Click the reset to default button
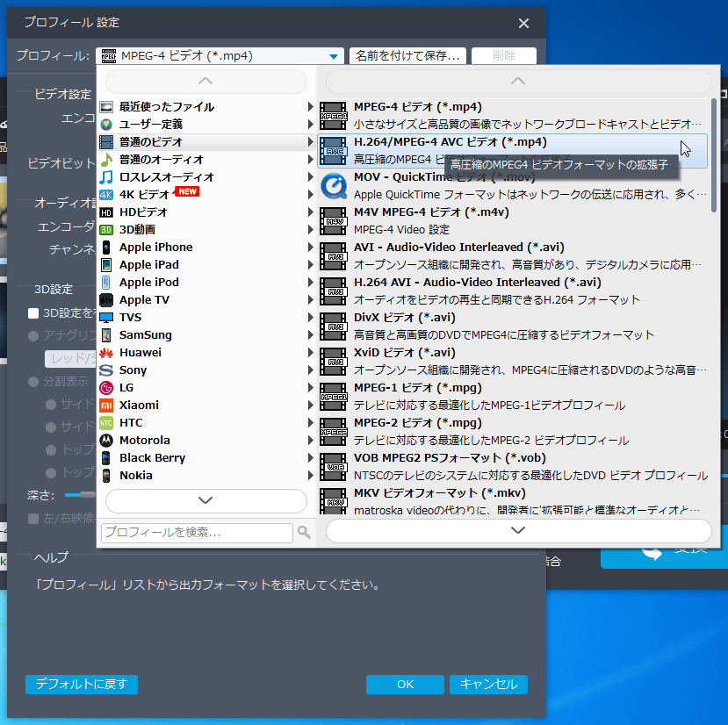Viewport: 728px width, 725px height. pos(82,685)
